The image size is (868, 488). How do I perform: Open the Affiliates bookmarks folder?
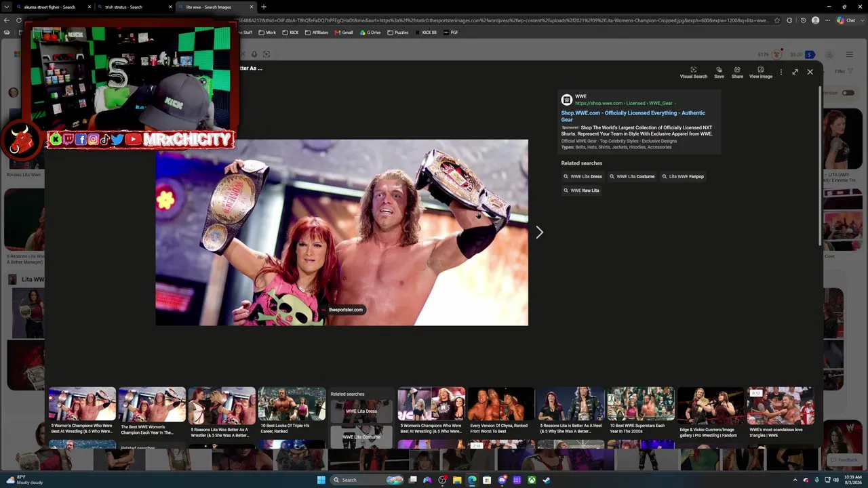[317, 33]
